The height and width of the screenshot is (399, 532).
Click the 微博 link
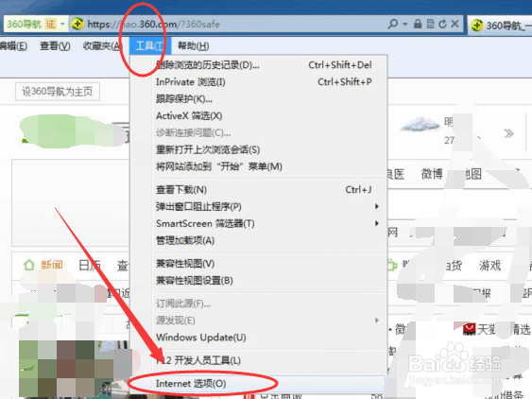(432, 174)
